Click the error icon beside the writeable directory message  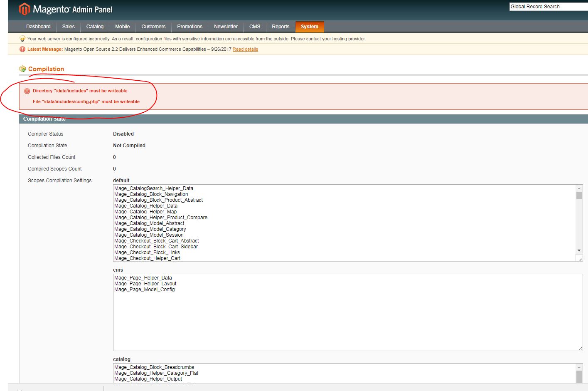click(x=27, y=91)
